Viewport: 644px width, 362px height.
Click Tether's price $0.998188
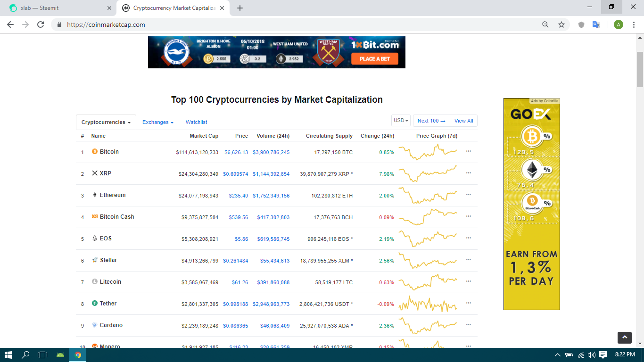tap(235, 304)
